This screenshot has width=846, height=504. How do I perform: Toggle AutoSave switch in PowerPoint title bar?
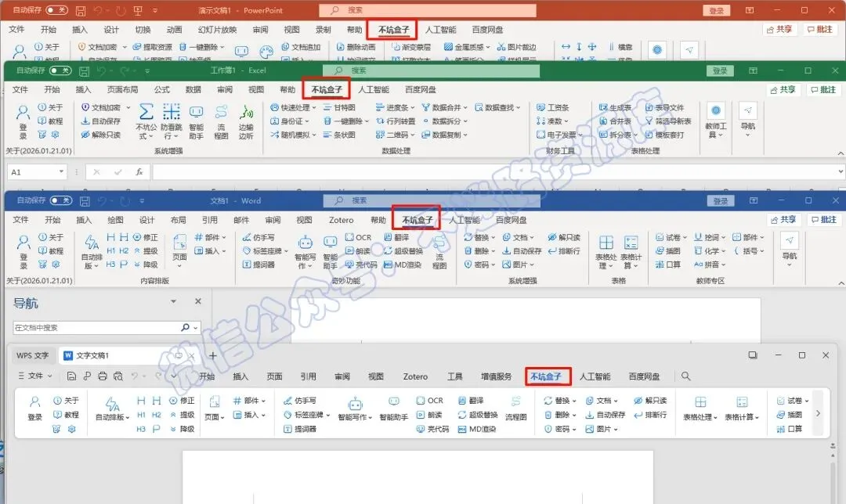(x=56, y=10)
